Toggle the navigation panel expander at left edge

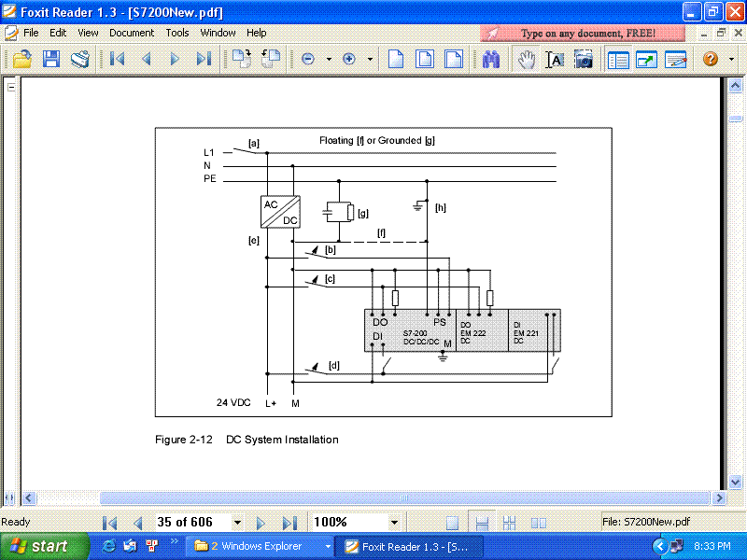pos(11,86)
